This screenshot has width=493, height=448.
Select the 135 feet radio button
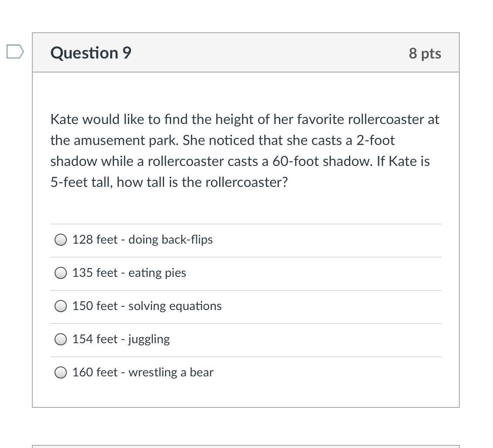pos(61,273)
